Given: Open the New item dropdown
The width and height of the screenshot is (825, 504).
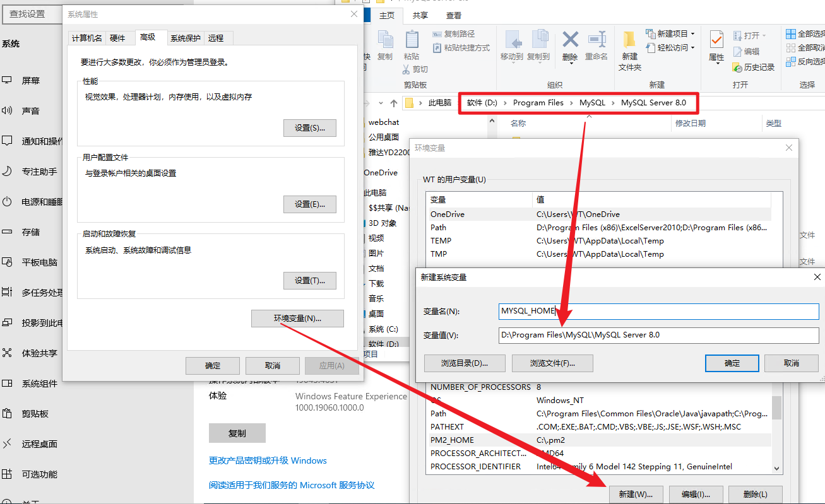Looking at the screenshot, I should 670,33.
